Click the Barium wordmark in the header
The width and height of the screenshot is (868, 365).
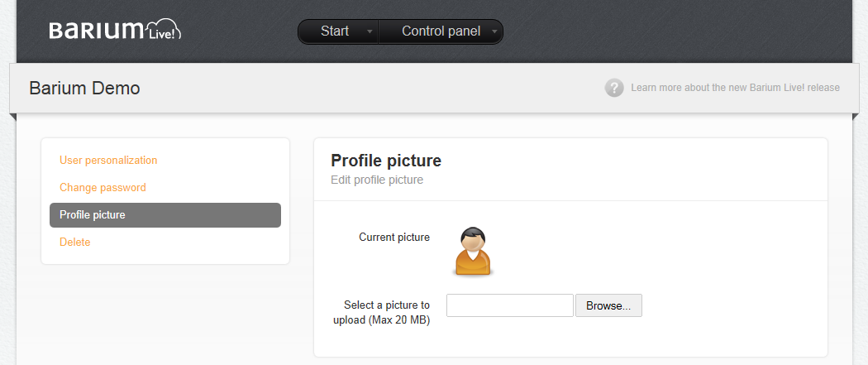click(x=97, y=31)
